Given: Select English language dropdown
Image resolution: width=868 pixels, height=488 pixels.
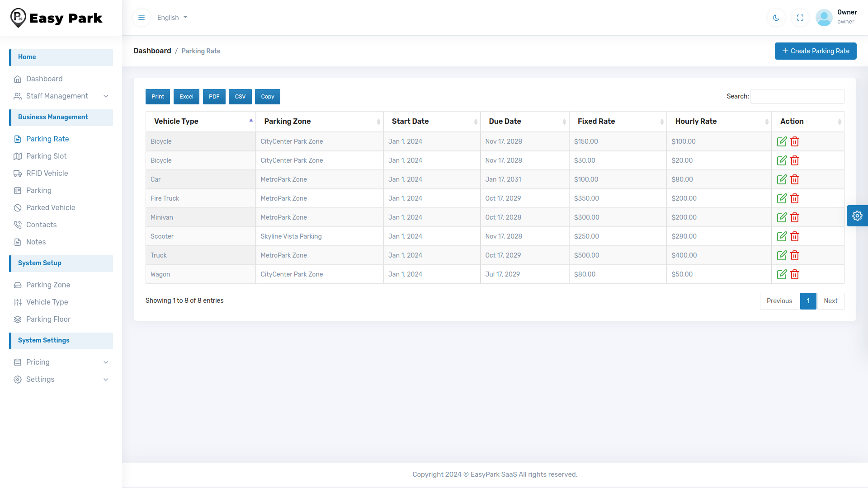Looking at the screenshot, I should (x=172, y=17).
